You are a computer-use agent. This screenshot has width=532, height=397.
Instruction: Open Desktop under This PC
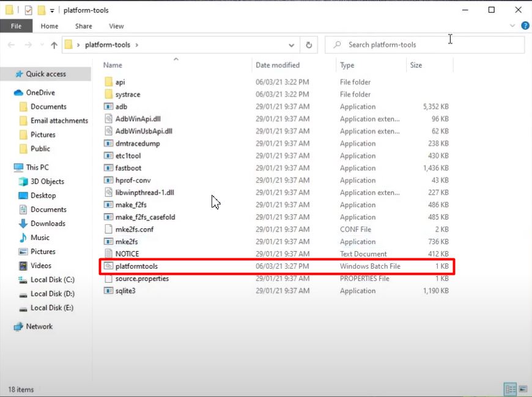[x=43, y=195]
